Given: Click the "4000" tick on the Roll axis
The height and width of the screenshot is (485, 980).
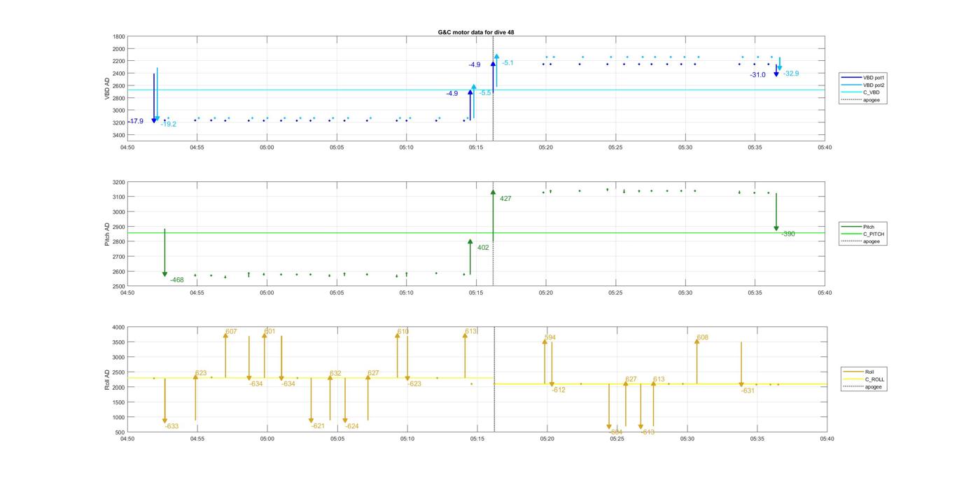Looking at the screenshot, I should point(119,328).
